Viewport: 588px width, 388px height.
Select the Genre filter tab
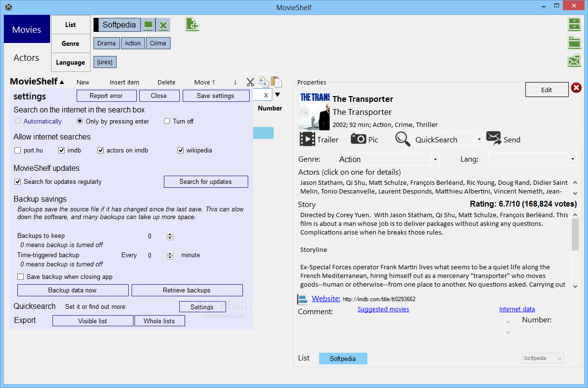point(70,43)
